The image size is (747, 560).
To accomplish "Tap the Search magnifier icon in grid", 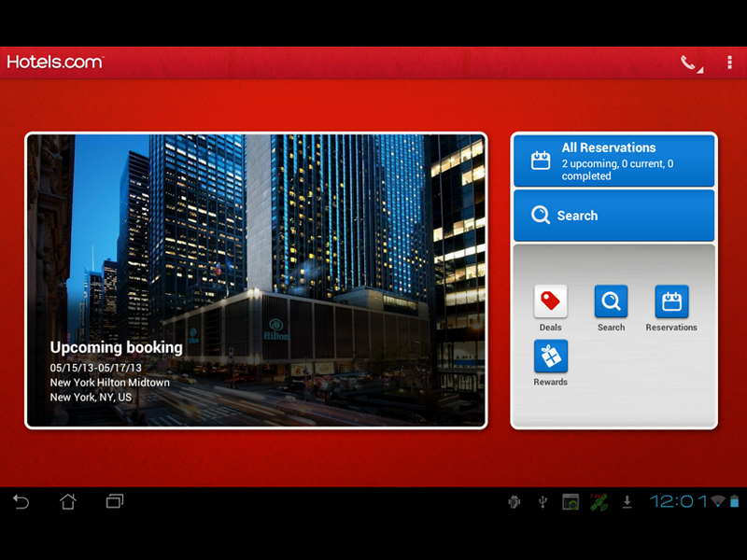I will pos(611,302).
